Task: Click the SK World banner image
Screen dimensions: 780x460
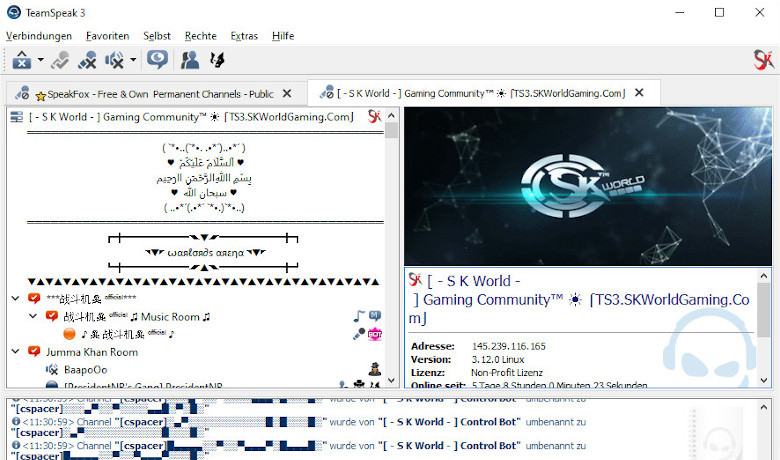Action: (587, 186)
